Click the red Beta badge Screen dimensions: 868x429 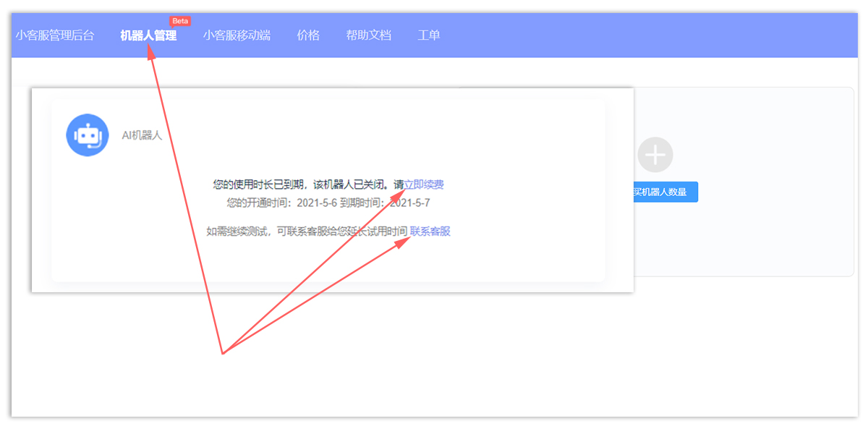180,21
